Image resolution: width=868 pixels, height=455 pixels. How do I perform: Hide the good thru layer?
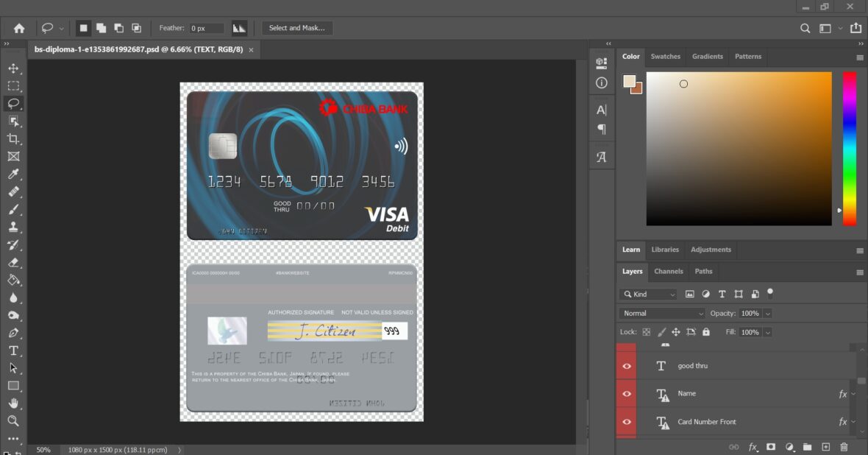click(627, 366)
